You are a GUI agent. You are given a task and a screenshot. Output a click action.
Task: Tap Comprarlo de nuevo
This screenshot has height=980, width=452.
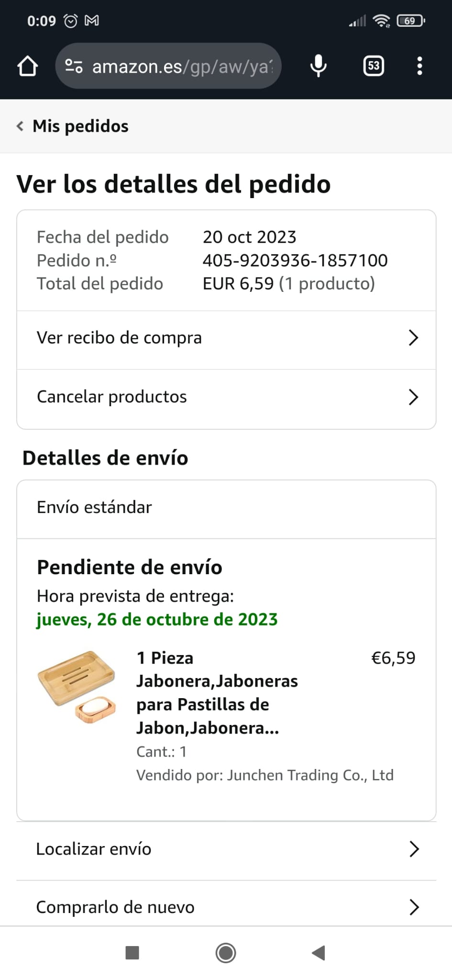click(x=116, y=907)
